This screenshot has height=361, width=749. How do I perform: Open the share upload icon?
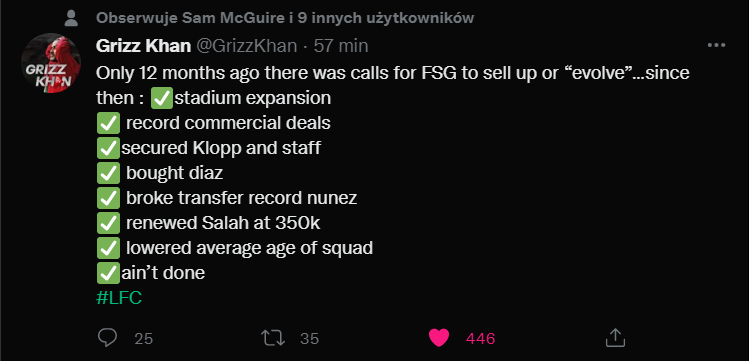(x=615, y=338)
